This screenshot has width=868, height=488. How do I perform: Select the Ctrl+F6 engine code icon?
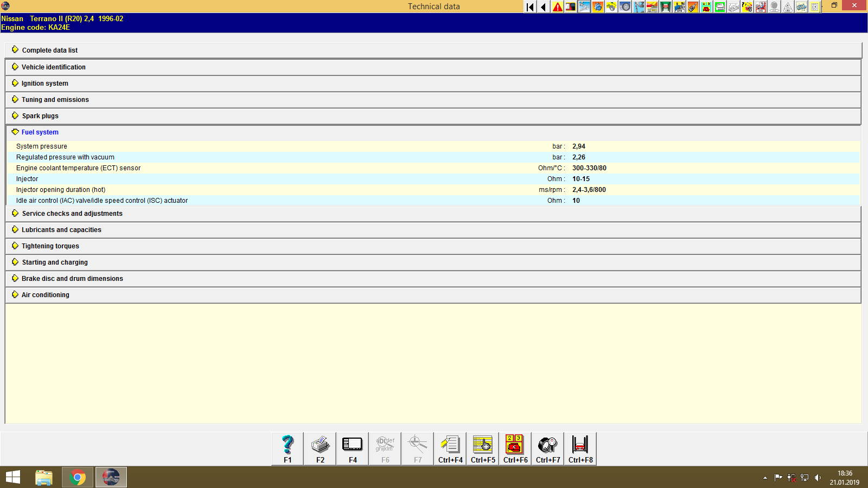tap(515, 448)
